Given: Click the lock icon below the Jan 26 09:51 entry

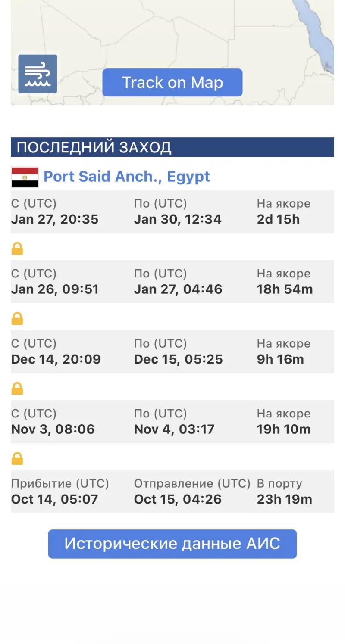Looking at the screenshot, I should [17, 319].
